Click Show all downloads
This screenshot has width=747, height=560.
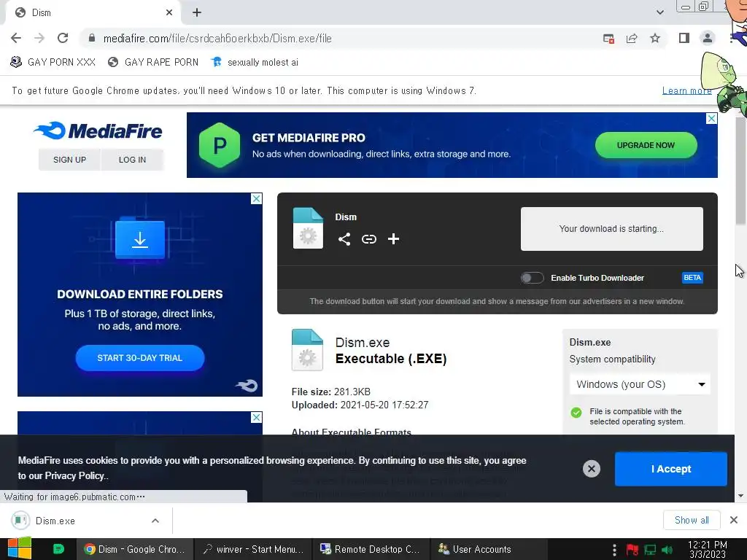(692, 520)
